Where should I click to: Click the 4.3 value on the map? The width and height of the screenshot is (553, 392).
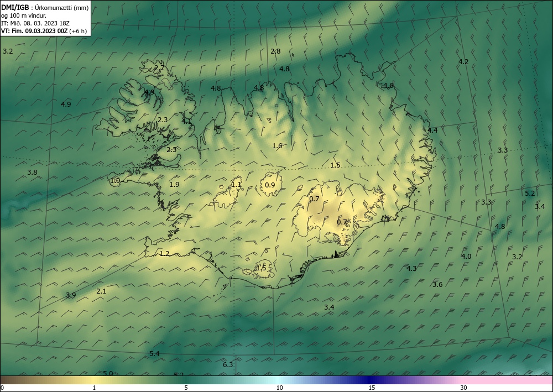pyautogui.click(x=411, y=268)
